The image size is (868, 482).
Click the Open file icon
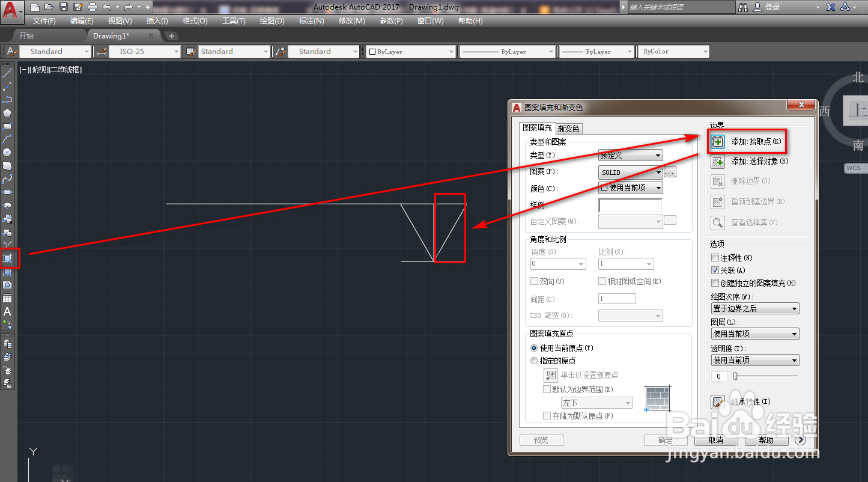[x=49, y=7]
